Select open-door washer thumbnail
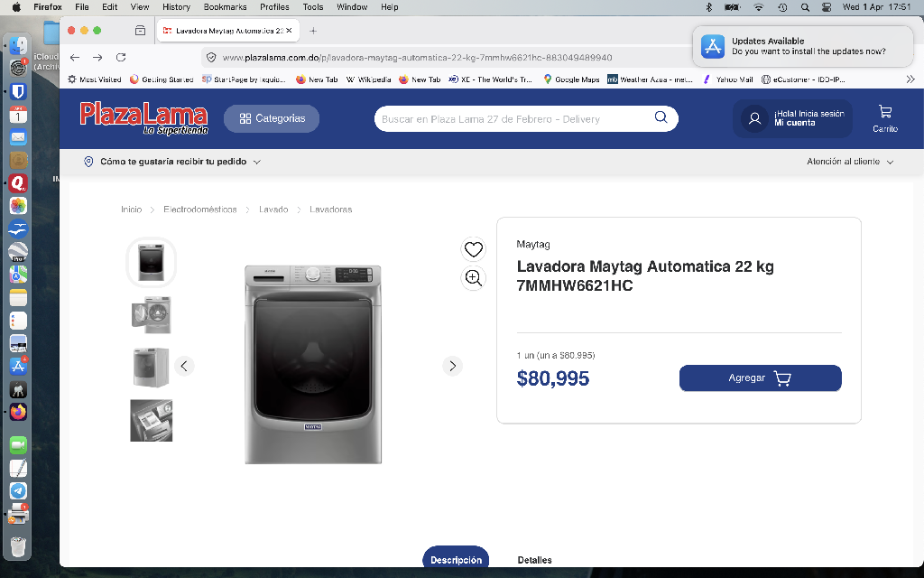 pyautogui.click(x=152, y=314)
